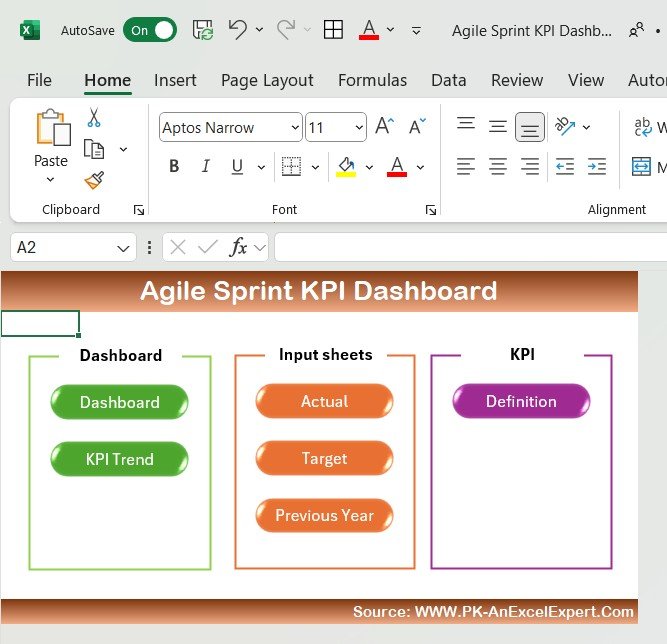Toggle Underline formatting
The width and height of the screenshot is (667, 644).
(237, 166)
